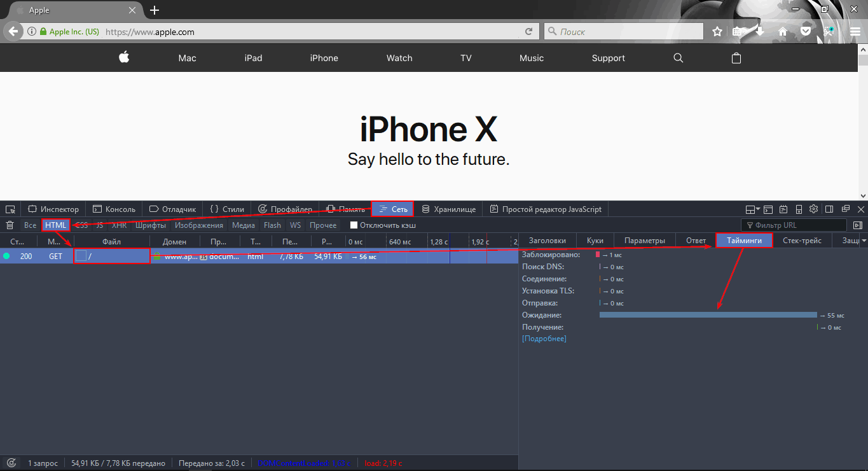868x471 pixels.
Task: Open the Параметры details tab
Action: 645,241
